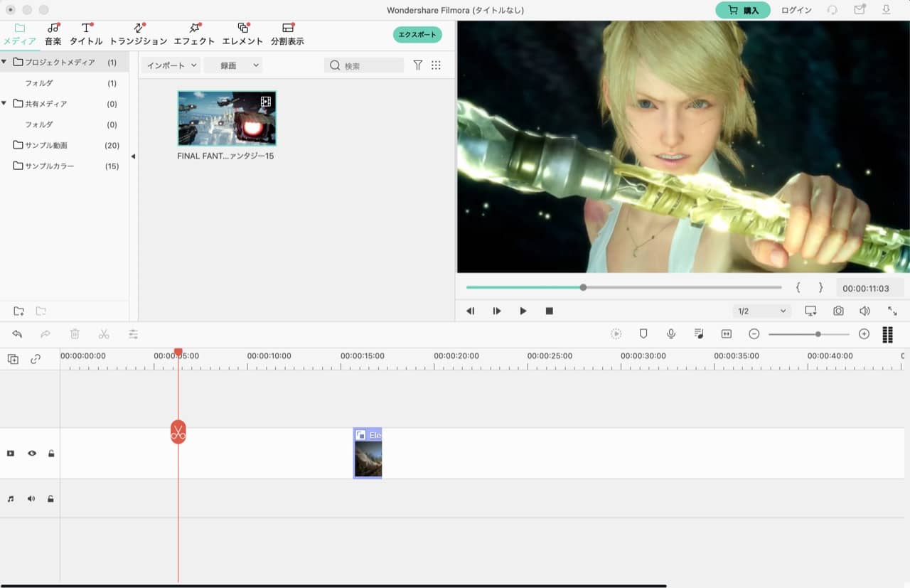Select the FINAL FANTASY video thumbnail
This screenshot has height=588, width=910.
click(226, 118)
